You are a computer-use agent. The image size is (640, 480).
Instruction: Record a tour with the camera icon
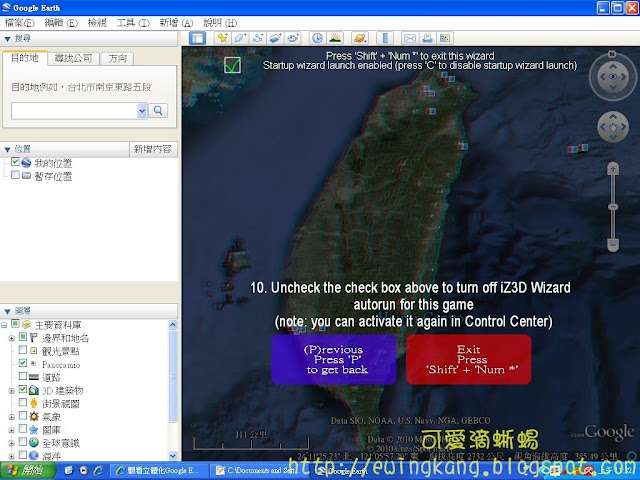(293, 38)
